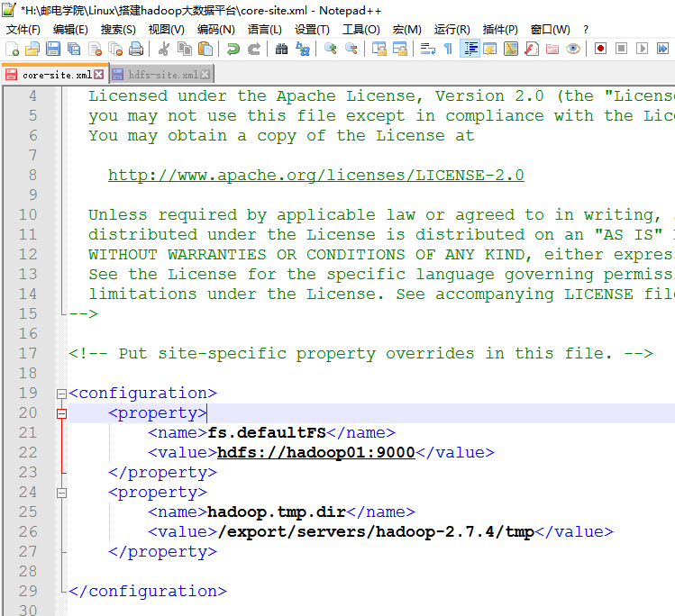Open the 窗口(W) menu

pyautogui.click(x=551, y=30)
